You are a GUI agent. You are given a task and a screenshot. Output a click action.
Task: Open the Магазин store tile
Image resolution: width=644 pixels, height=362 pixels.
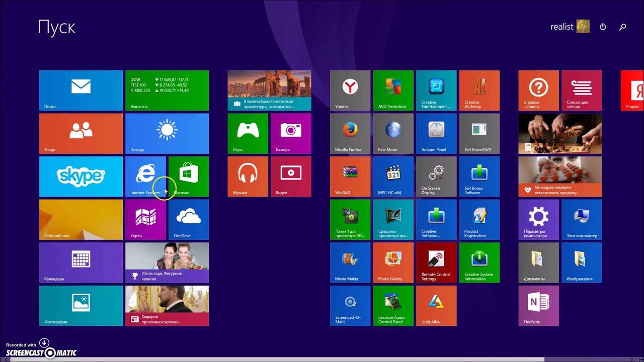[189, 176]
